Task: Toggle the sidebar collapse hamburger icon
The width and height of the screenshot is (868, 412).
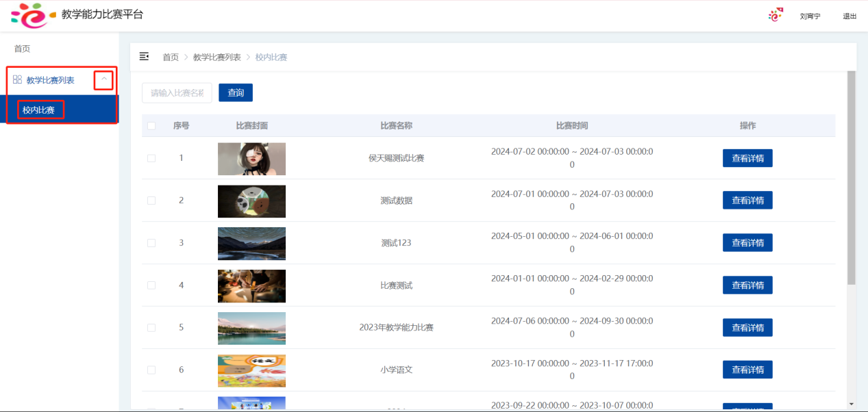Action: tap(144, 57)
